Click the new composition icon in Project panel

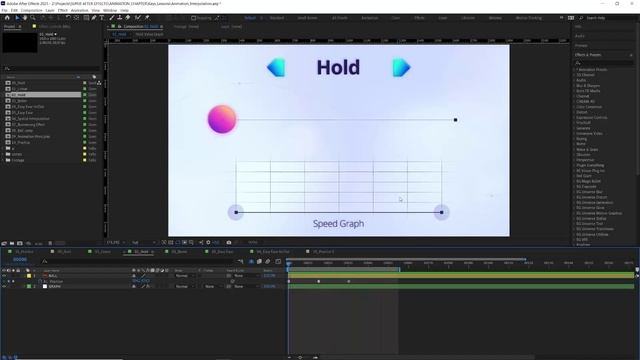point(20,243)
